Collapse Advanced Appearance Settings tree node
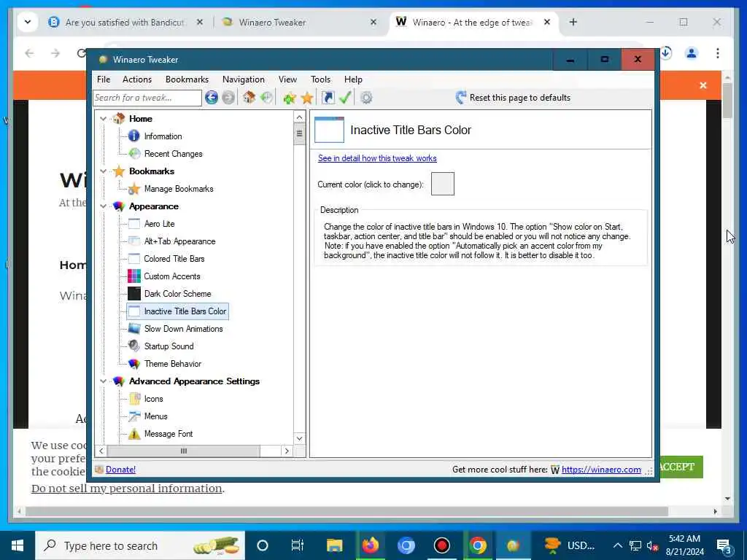 (x=104, y=381)
